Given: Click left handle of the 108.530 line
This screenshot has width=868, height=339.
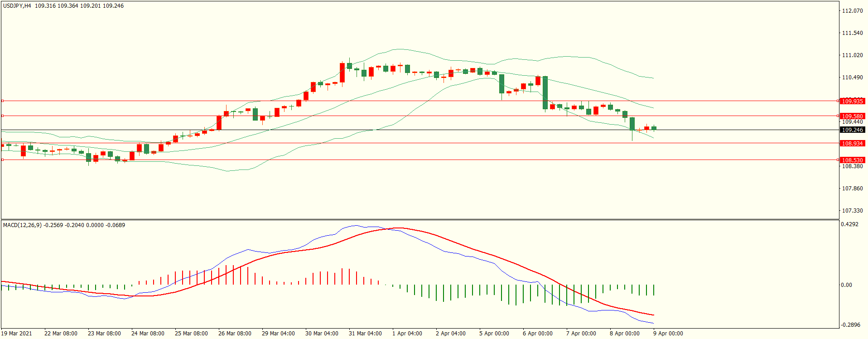Looking at the screenshot, I should click(x=2, y=160).
